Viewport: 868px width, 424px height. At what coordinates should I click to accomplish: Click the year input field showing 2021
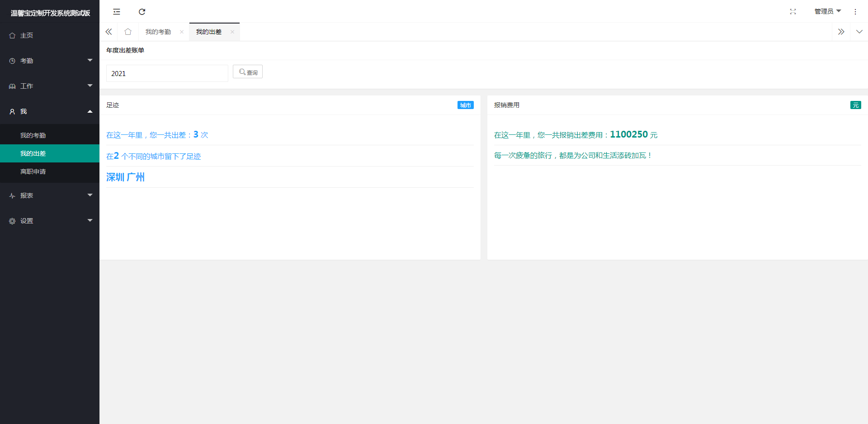click(167, 73)
